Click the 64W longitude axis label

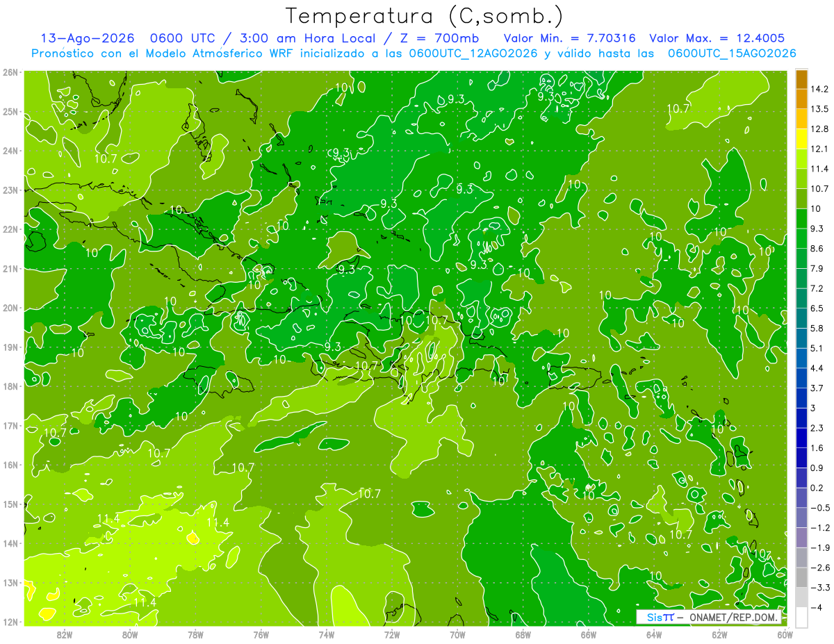(x=654, y=634)
